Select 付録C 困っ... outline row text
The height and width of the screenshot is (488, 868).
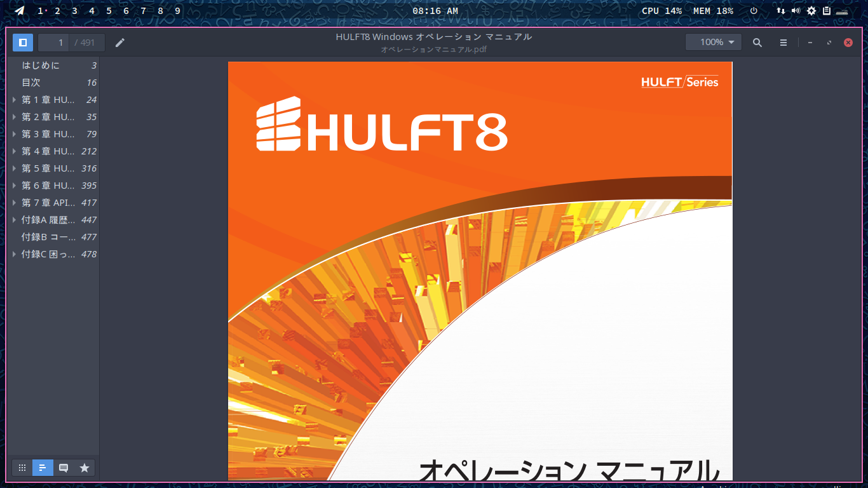pyautogui.click(x=48, y=254)
